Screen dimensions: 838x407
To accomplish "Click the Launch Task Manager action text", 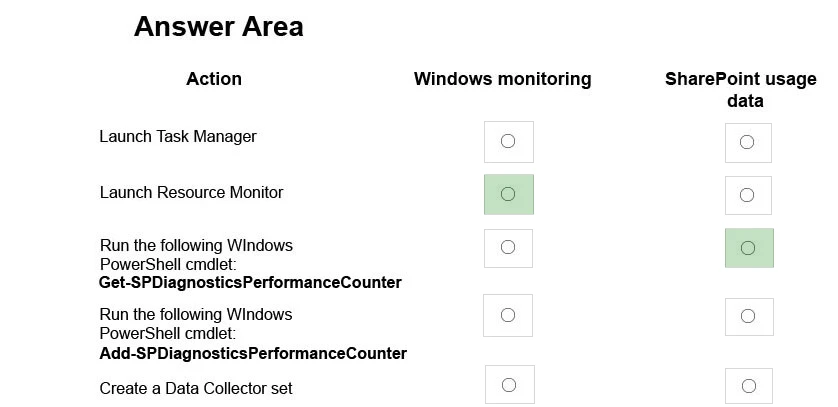I will click(x=178, y=137).
